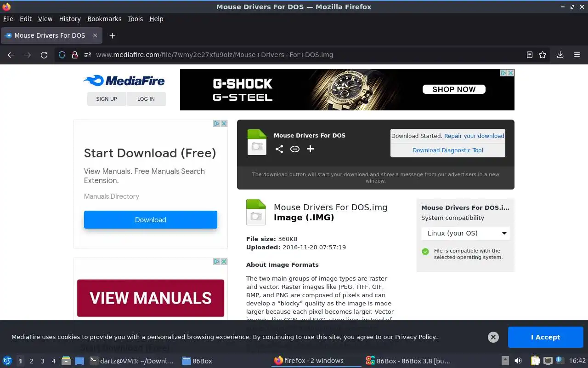Open the Help menu
Screen dimensions: 588x368
point(156,19)
